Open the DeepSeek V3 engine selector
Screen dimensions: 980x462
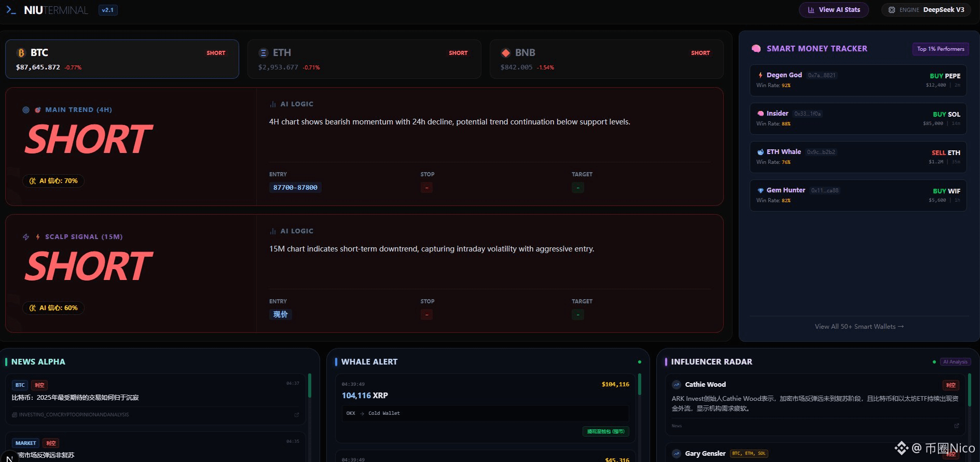point(926,10)
